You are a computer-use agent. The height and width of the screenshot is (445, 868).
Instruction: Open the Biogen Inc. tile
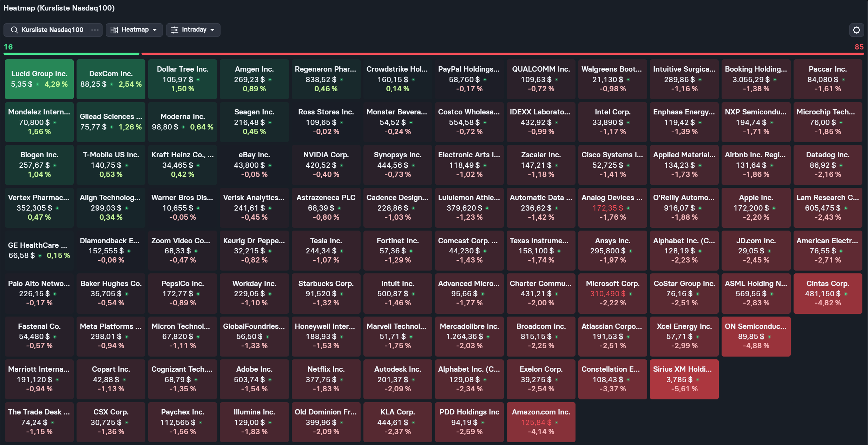click(39, 165)
